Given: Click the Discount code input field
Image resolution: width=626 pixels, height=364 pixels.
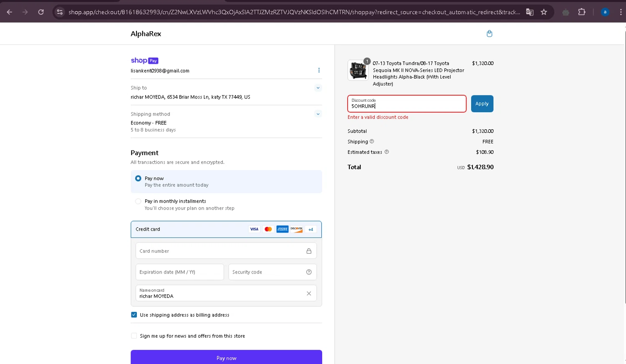Looking at the screenshot, I should point(407,103).
